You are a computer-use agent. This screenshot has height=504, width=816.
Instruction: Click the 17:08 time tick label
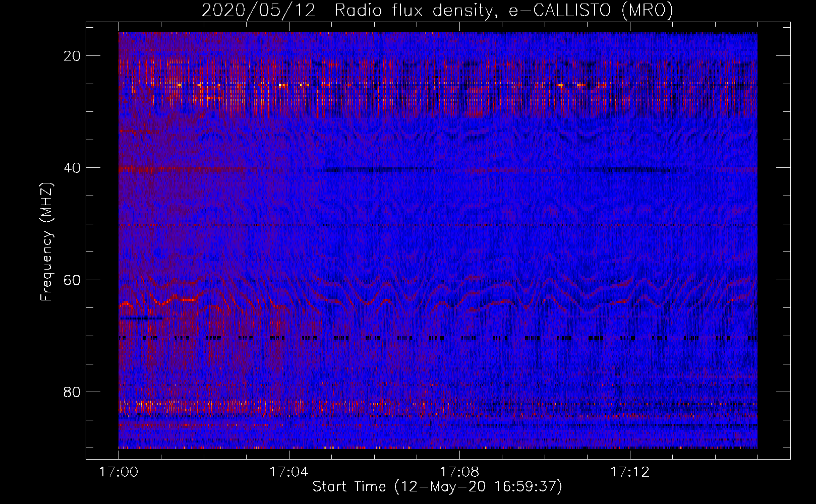coord(459,472)
